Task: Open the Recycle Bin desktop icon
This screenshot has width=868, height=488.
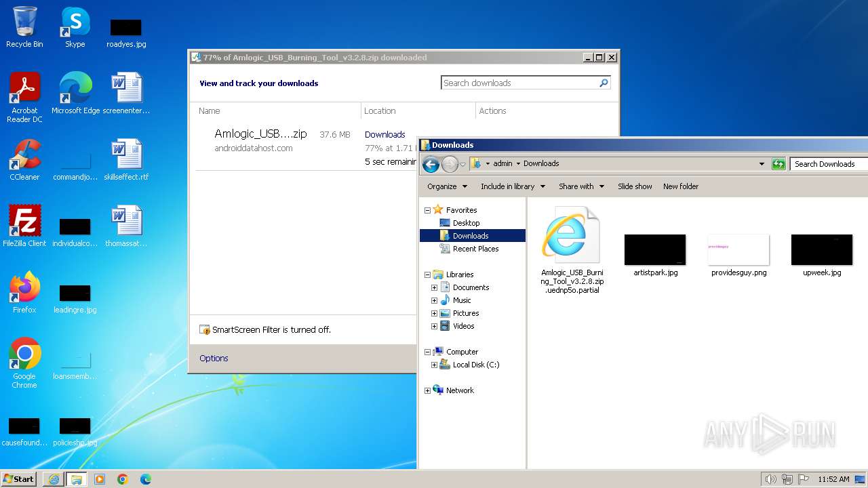Action: pyautogui.click(x=24, y=27)
